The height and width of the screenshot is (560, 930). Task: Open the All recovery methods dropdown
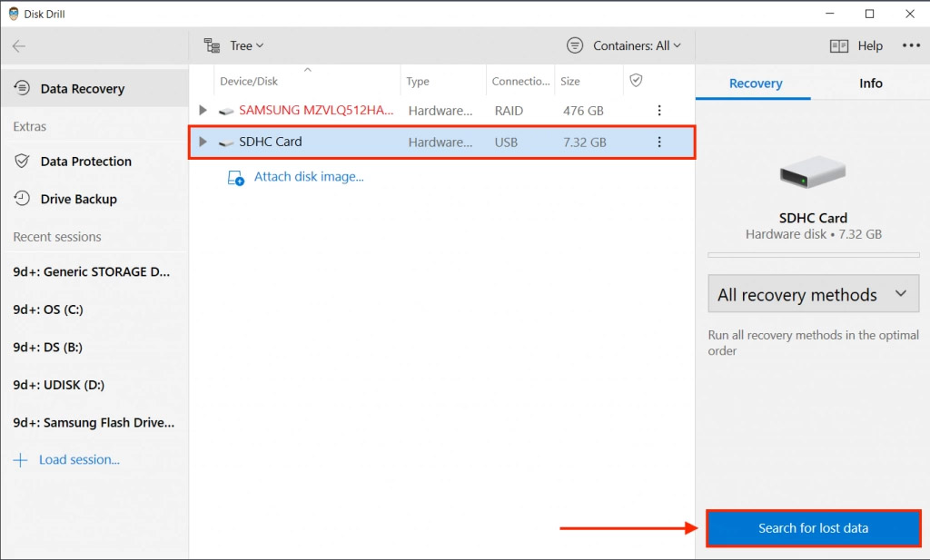[813, 294]
